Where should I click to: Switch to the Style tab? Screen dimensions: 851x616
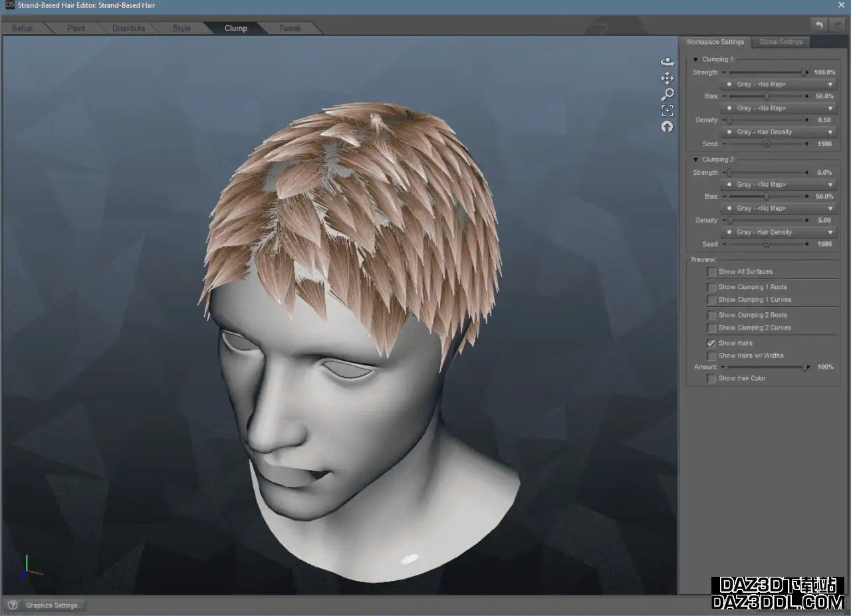(182, 29)
